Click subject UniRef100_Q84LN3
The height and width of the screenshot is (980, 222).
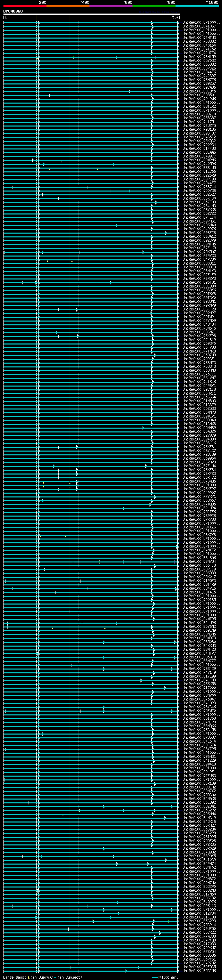pyautogui.click(x=199, y=206)
